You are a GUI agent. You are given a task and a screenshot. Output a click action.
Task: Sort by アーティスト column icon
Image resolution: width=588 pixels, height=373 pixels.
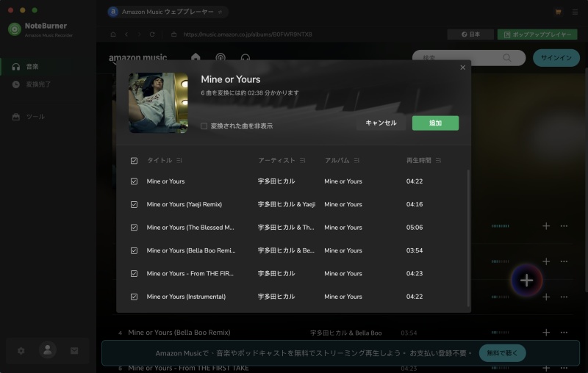(x=302, y=160)
